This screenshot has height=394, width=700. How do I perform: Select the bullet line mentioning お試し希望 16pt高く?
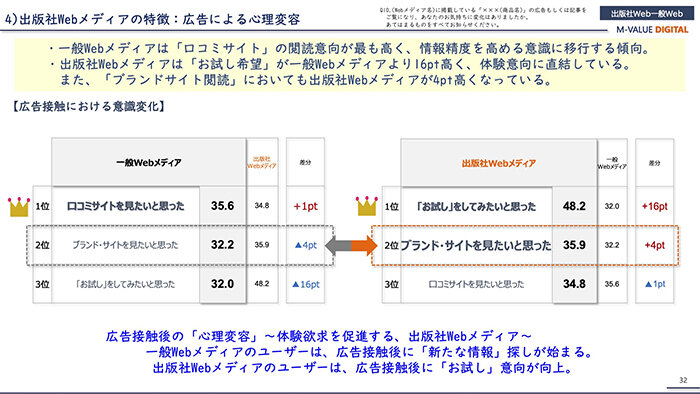click(x=340, y=64)
